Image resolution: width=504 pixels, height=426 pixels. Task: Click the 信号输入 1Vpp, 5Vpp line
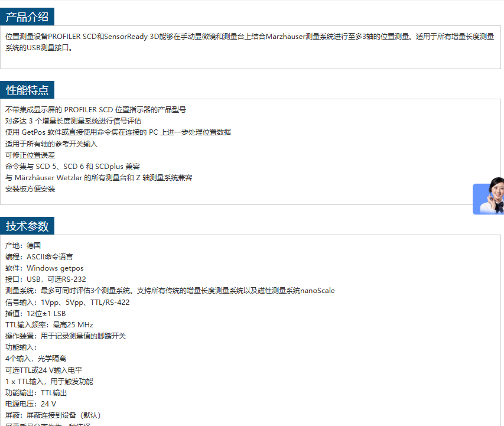(67, 303)
